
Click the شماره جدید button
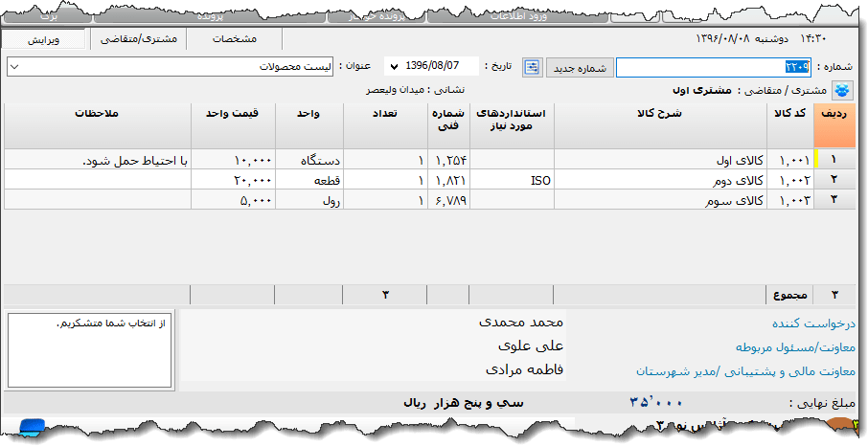point(580,68)
